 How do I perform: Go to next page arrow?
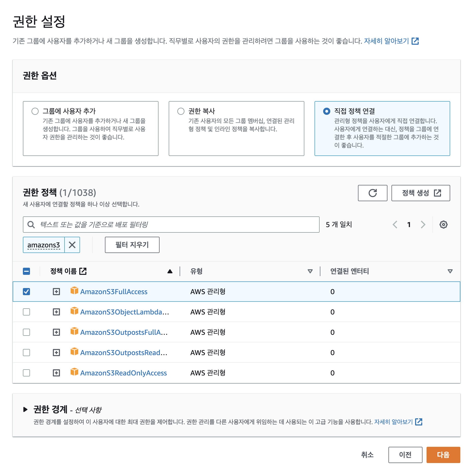pyautogui.click(x=423, y=225)
